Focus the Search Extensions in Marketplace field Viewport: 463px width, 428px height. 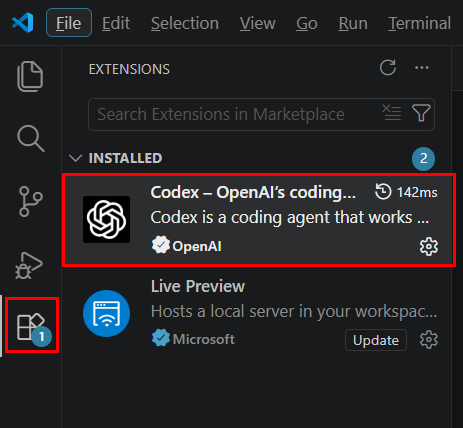coord(261,114)
